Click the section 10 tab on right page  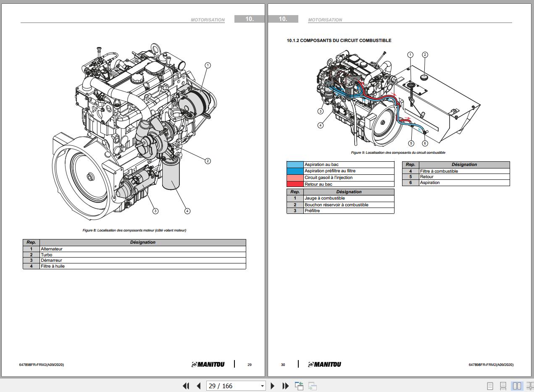pyautogui.click(x=283, y=19)
